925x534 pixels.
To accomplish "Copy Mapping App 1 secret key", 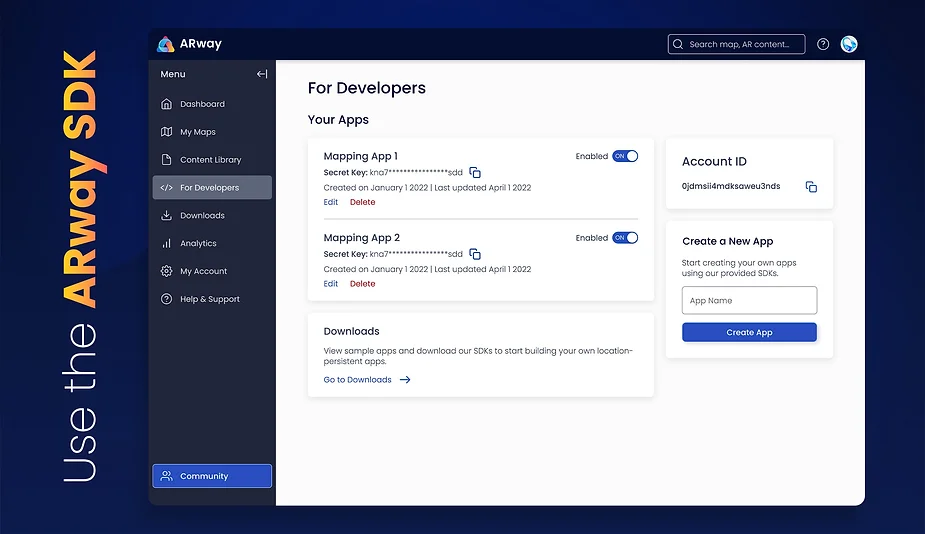I will 475,172.
